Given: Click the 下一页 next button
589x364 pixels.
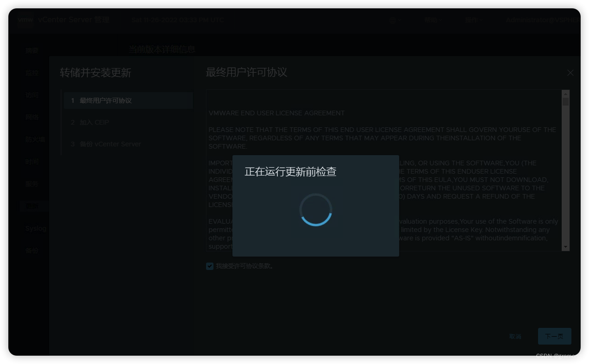Looking at the screenshot, I should coord(554,336).
